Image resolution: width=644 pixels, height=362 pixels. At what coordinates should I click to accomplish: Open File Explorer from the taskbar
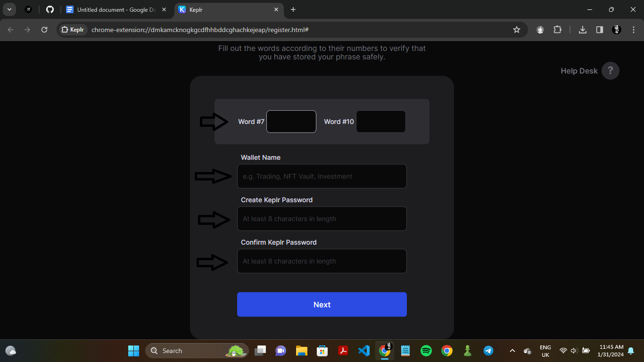302,351
